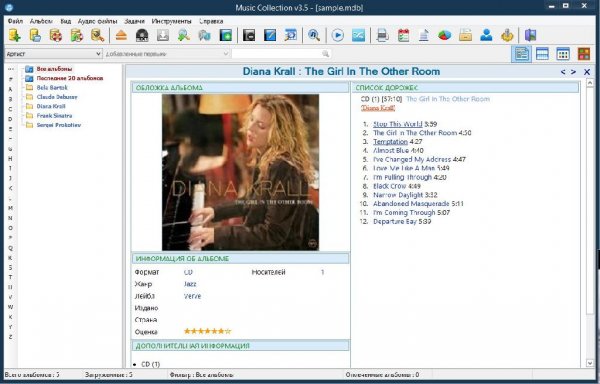Image resolution: width=600 pixels, height=384 pixels.
Task: Click the music note search icon
Action: tap(314, 35)
